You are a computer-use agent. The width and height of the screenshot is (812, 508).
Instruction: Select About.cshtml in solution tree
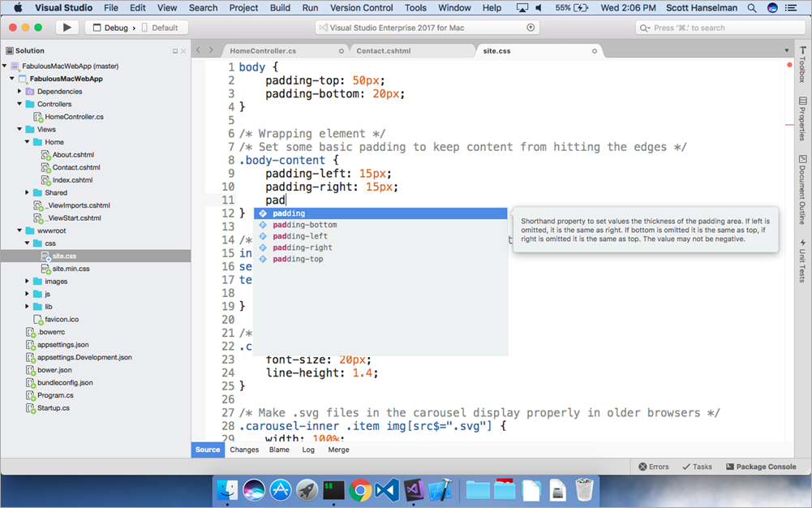pos(72,154)
